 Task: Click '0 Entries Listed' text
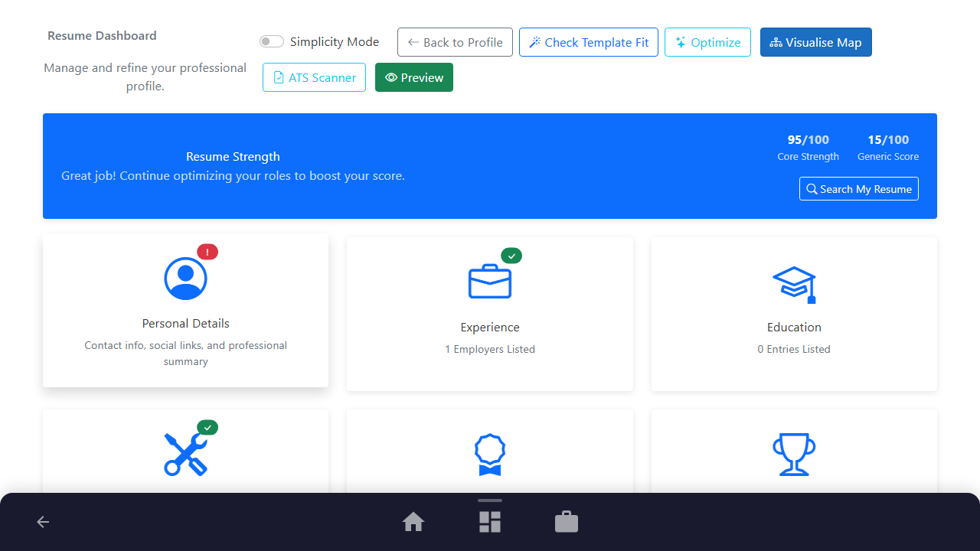794,349
